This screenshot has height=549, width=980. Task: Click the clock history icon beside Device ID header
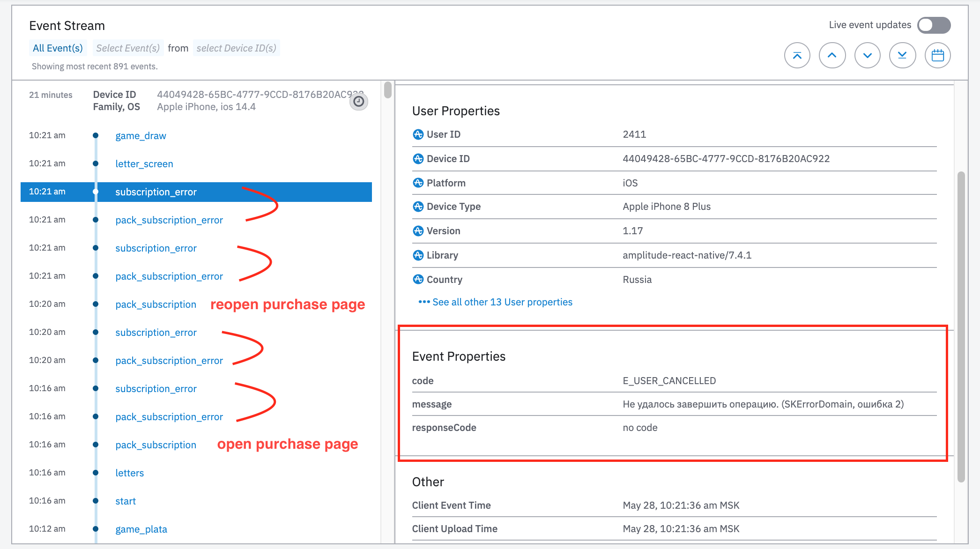pos(358,101)
